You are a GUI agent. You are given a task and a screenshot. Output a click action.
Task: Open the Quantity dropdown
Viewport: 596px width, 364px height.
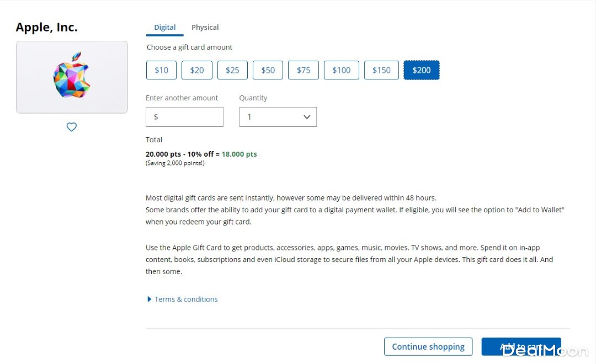pyautogui.click(x=278, y=117)
